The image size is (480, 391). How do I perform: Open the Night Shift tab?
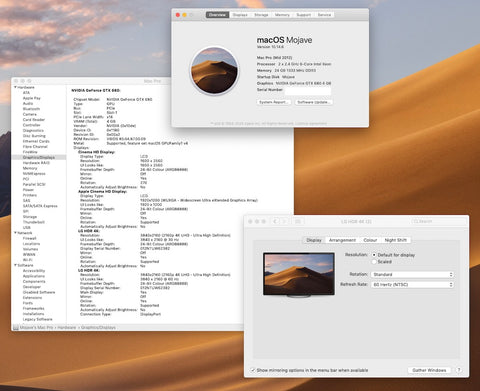396,240
